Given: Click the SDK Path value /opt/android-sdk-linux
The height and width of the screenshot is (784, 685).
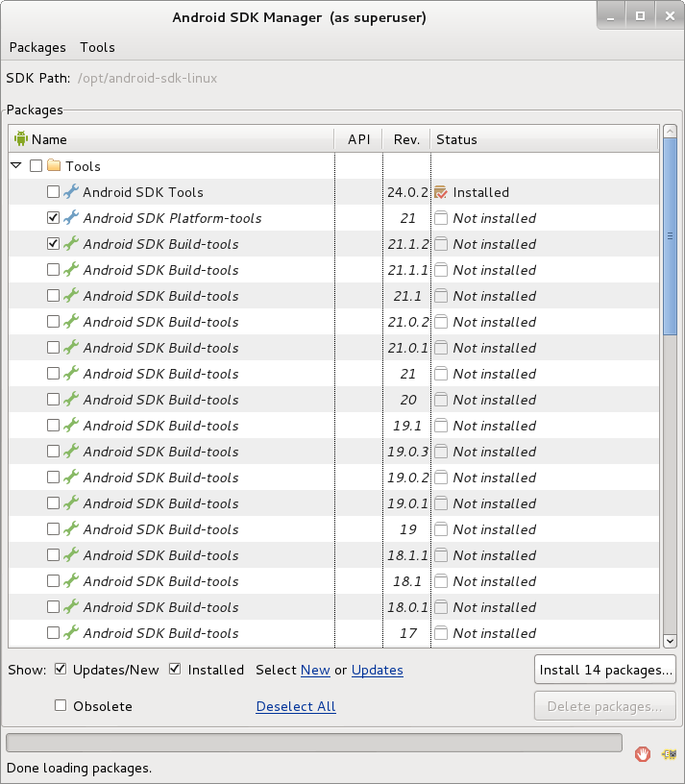Looking at the screenshot, I should [147, 78].
